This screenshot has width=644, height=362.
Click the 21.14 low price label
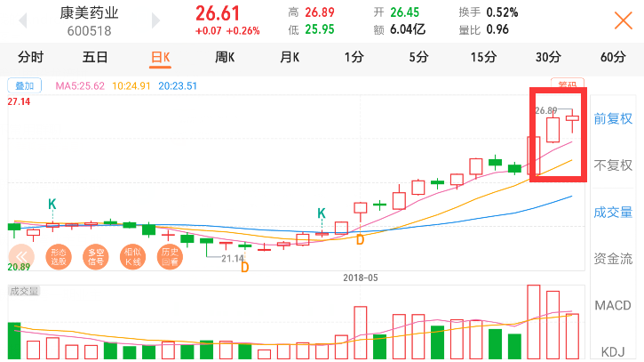coord(233,259)
